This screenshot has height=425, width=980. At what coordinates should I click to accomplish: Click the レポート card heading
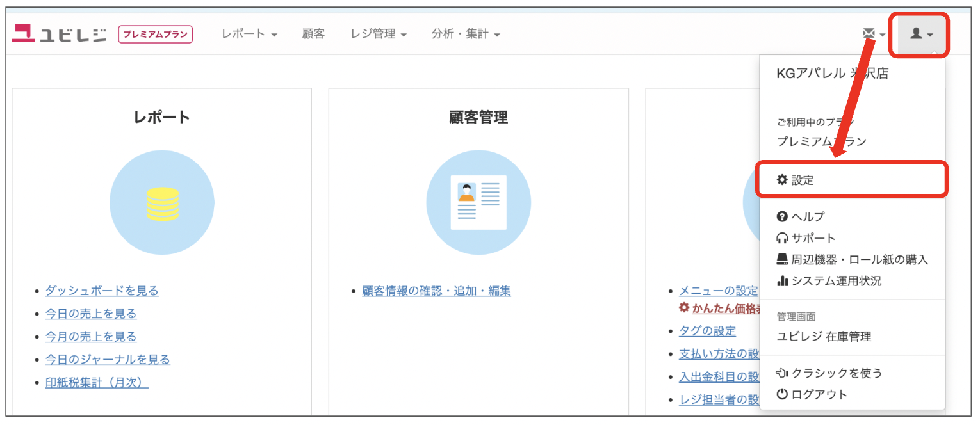coord(162,117)
